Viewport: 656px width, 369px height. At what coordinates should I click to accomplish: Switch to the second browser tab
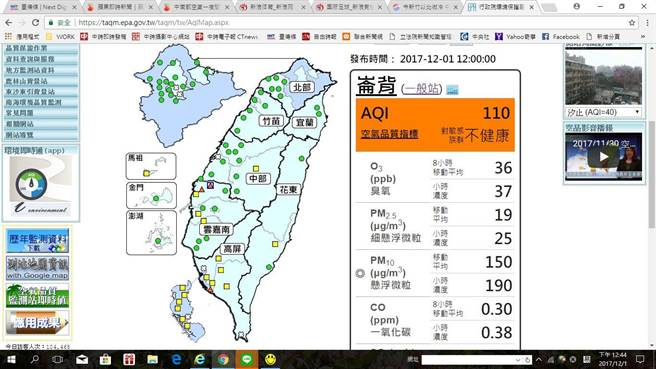tap(120, 7)
